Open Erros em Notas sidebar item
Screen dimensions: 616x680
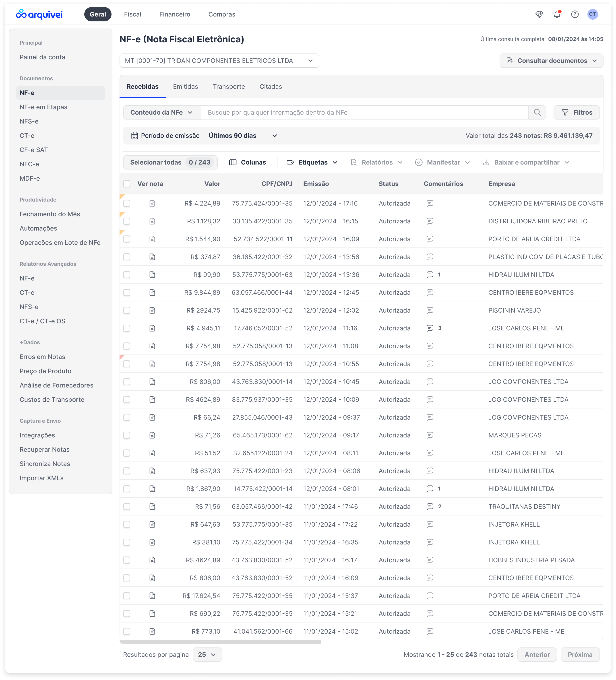(43, 357)
